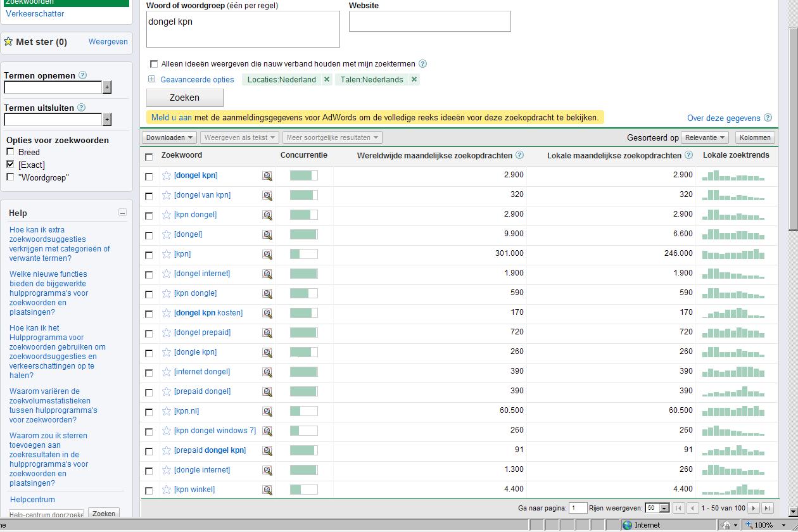Open help icon next to Termen opnemen
798x532 pixels.
point(82,75)
